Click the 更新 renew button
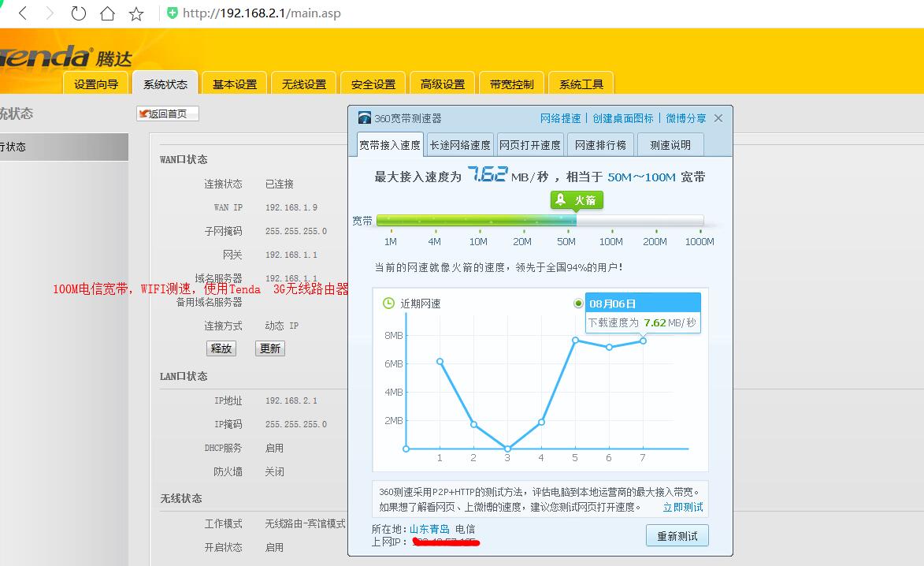Viewport: 924px width, 566px height. 269,348
